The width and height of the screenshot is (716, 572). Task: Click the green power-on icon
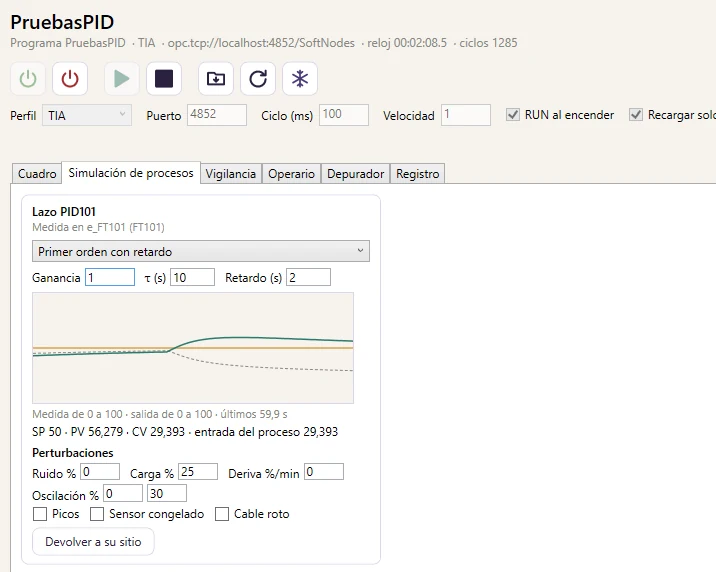click(x=28, y=79)
